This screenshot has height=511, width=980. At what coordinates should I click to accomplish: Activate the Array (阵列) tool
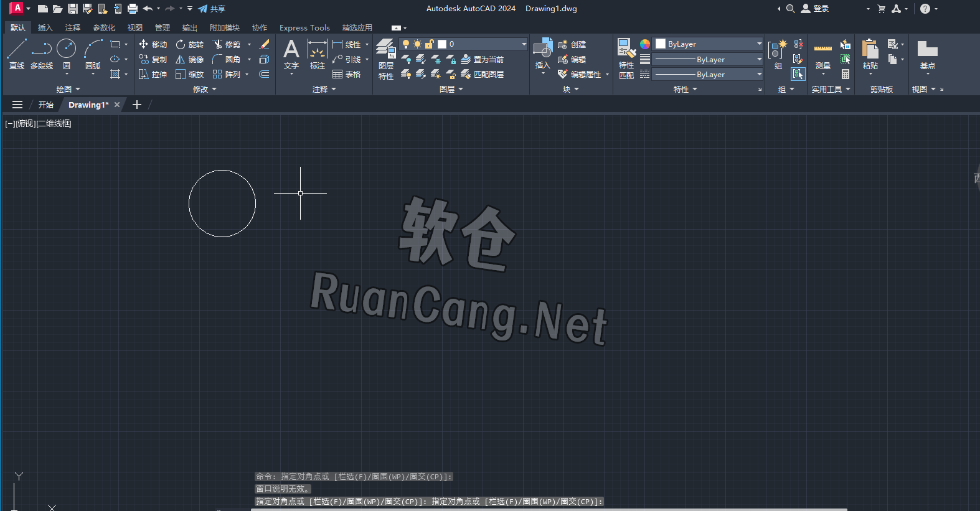point(227,74)
